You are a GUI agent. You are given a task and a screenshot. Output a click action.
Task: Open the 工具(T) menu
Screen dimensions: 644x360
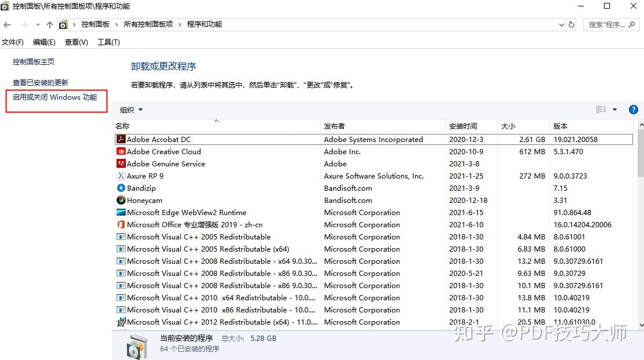pos(108,42)
